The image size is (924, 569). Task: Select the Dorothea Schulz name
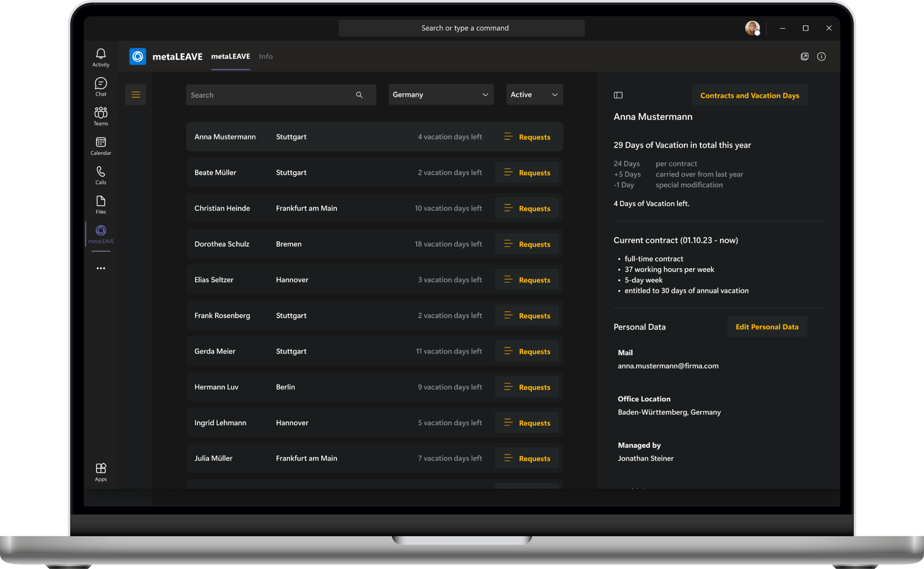(x=221, y=244)
